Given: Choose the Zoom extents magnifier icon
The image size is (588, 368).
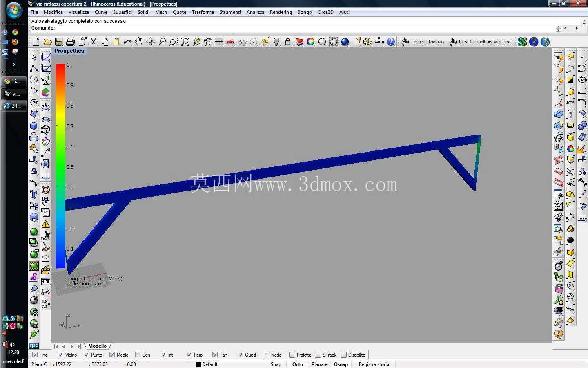Looking at the screenshot, I should (x=185, y=42).
